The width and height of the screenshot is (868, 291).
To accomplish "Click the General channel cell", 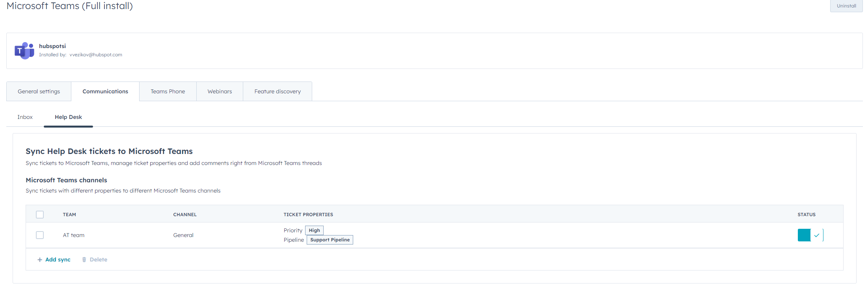I will 183,235.
